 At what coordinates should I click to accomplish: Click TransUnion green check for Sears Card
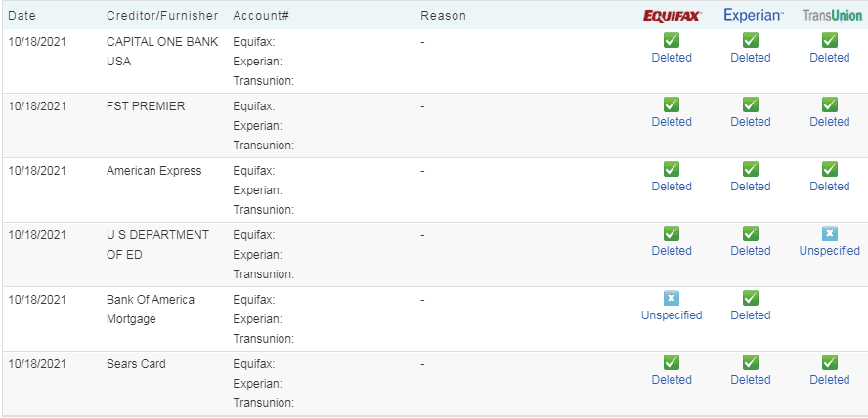point(830,362)
